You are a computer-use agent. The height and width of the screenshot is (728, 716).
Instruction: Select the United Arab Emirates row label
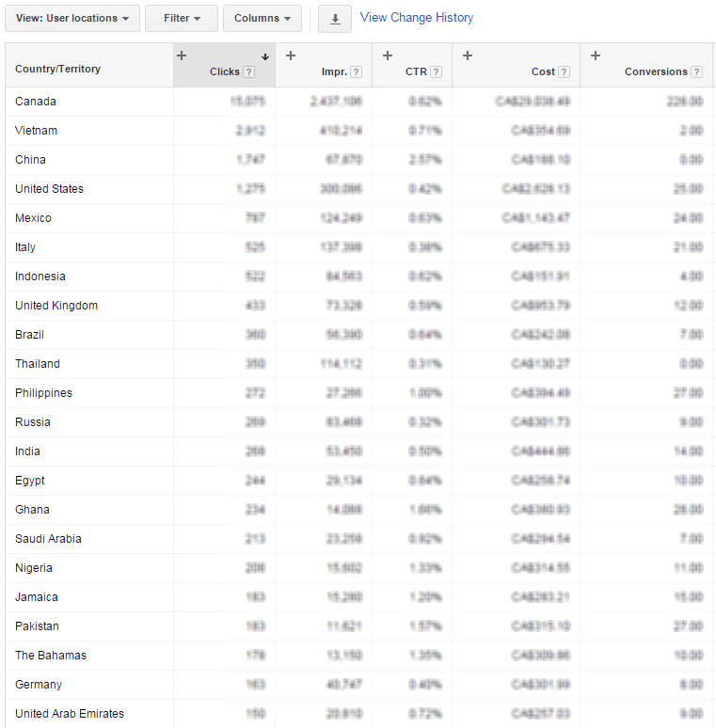tap(70, 714)
